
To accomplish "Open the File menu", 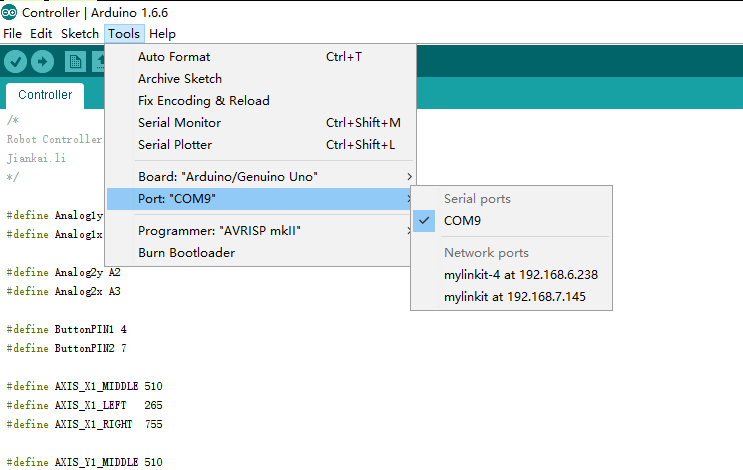I will pos(12,34).
